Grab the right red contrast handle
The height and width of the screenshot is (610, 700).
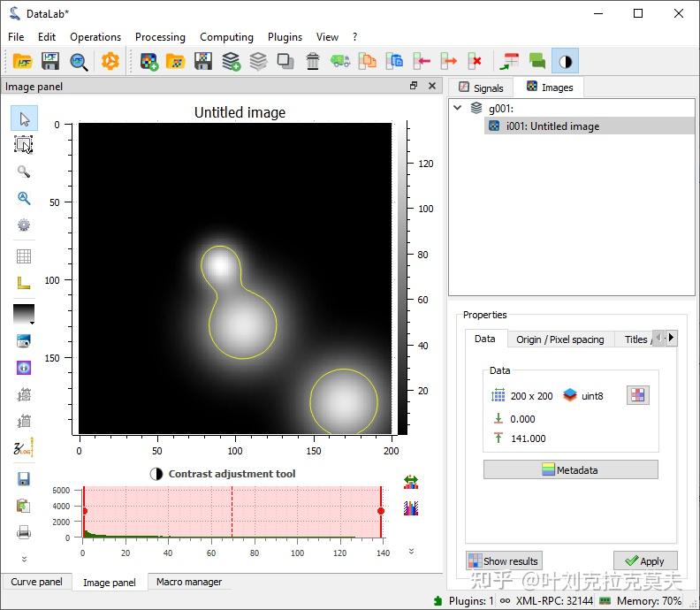tap(381, 511)
